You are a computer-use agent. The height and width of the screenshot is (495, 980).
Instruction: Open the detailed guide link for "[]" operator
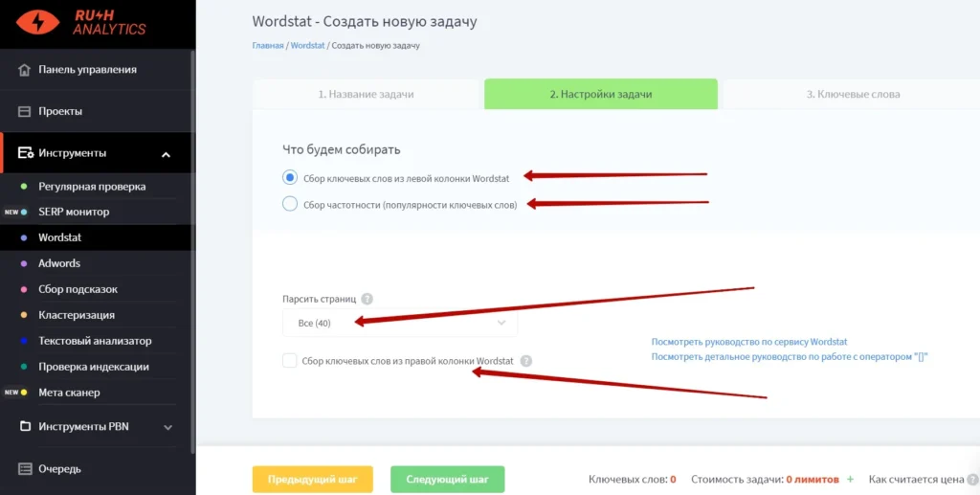coord(790,357)
